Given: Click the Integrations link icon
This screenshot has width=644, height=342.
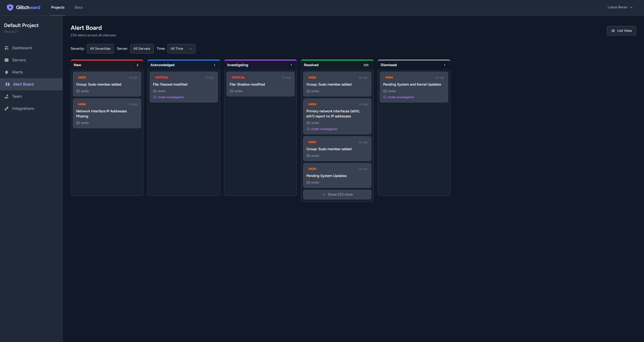Looking at the screenshot, I should pyautogui.click(x=7, y=109).
